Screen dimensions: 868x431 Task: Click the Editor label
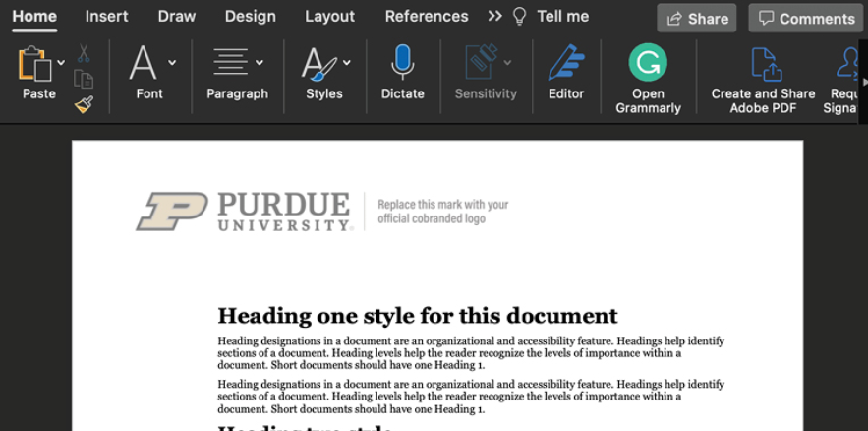tap(566, 93)
